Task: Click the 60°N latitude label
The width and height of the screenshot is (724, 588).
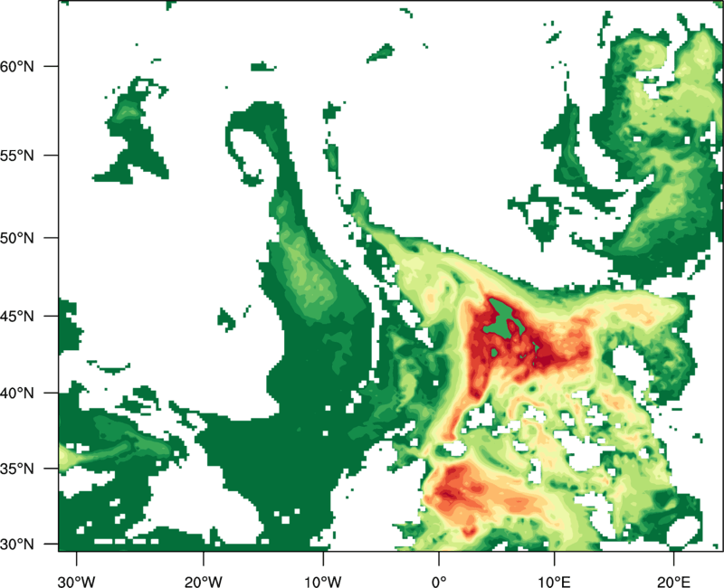Action: [x=17, y=66]
